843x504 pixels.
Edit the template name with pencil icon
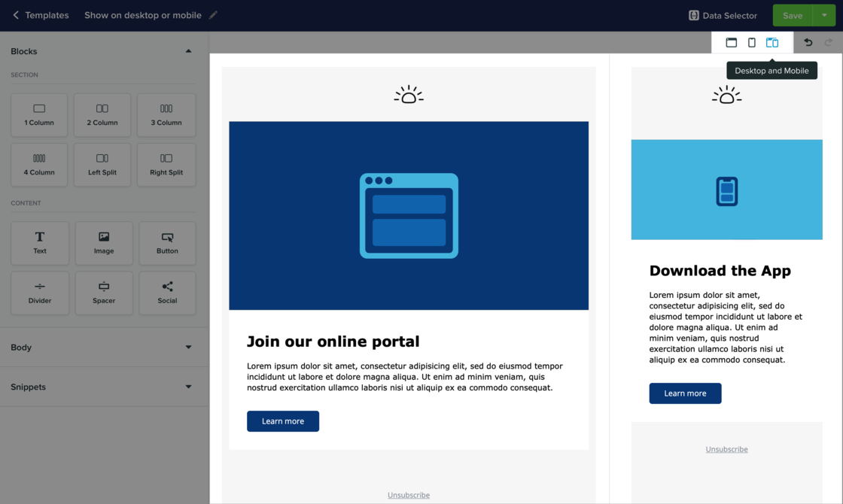tap(214, 15)
